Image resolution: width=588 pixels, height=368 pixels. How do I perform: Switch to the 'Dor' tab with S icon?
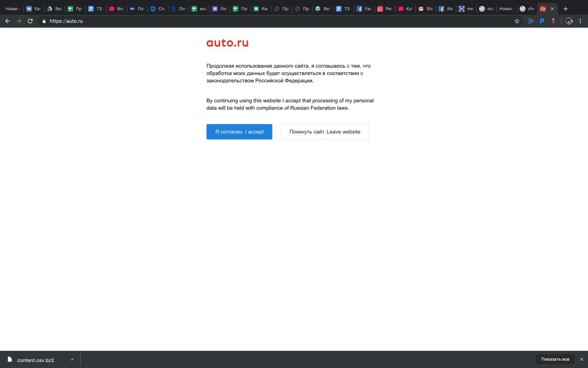(178, 9)
